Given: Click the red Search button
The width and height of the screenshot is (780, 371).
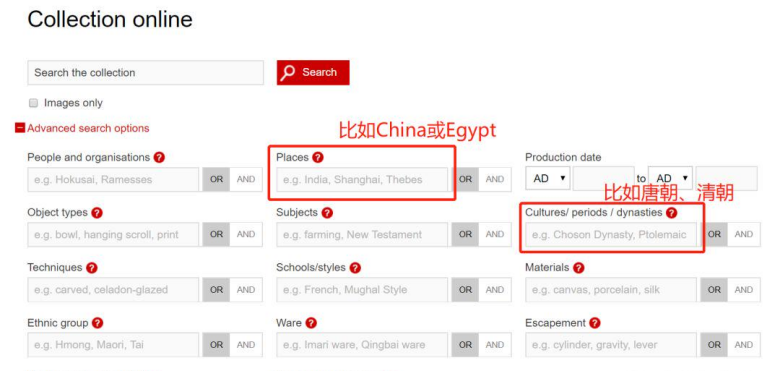Looking at the screenshot, I should coord(313,73).
